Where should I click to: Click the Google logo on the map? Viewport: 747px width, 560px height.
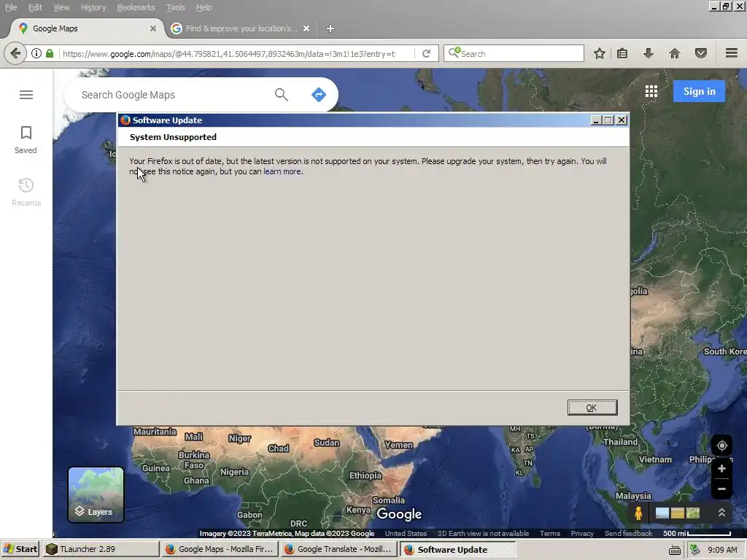click(x=399, y=514)
